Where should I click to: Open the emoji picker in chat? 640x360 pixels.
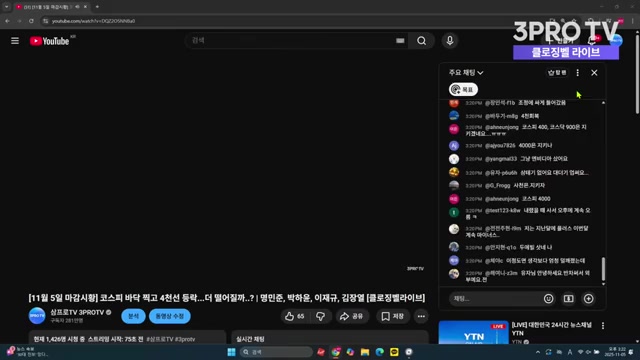549,299
